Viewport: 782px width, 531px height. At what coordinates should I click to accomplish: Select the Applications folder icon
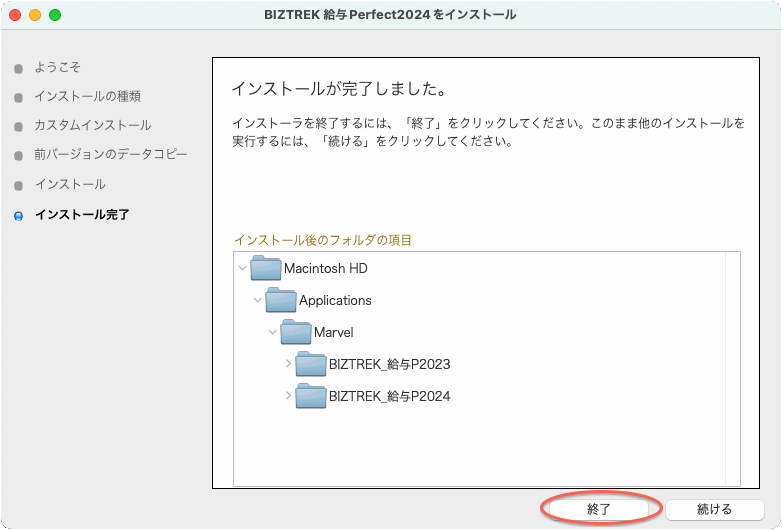281,300
